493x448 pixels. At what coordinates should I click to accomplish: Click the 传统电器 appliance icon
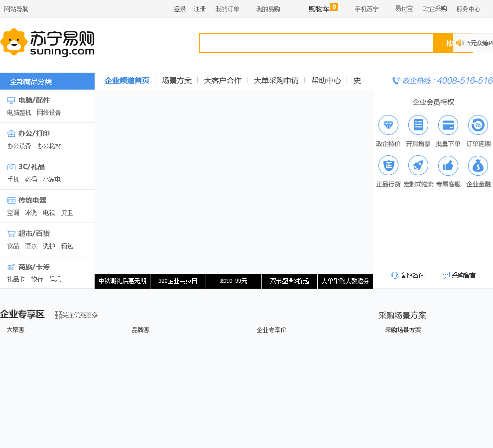[11, 200]
